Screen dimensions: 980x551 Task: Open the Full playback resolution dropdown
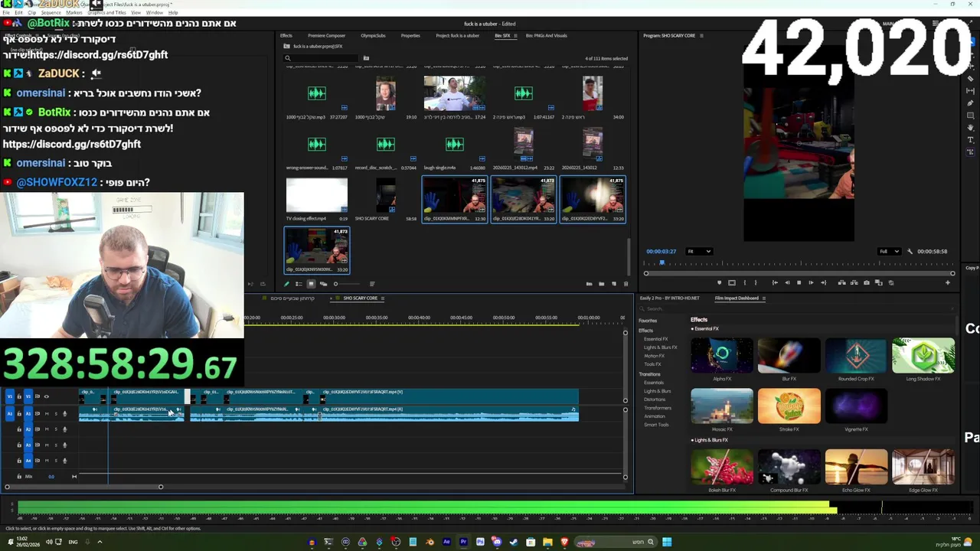(889, 251)
